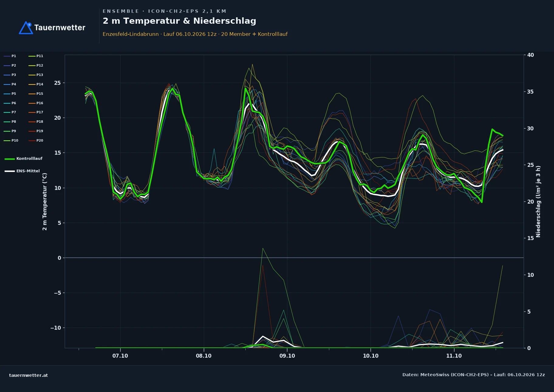Click the ENSEMBLE · ICON-CH2-EPS 2,1 KM header

(165, 11)
